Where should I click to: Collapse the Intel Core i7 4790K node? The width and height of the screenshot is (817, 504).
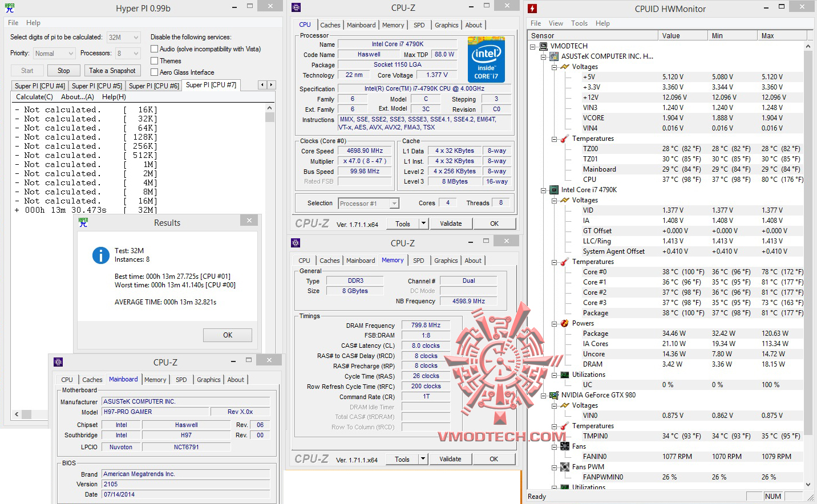coord(543,190)
